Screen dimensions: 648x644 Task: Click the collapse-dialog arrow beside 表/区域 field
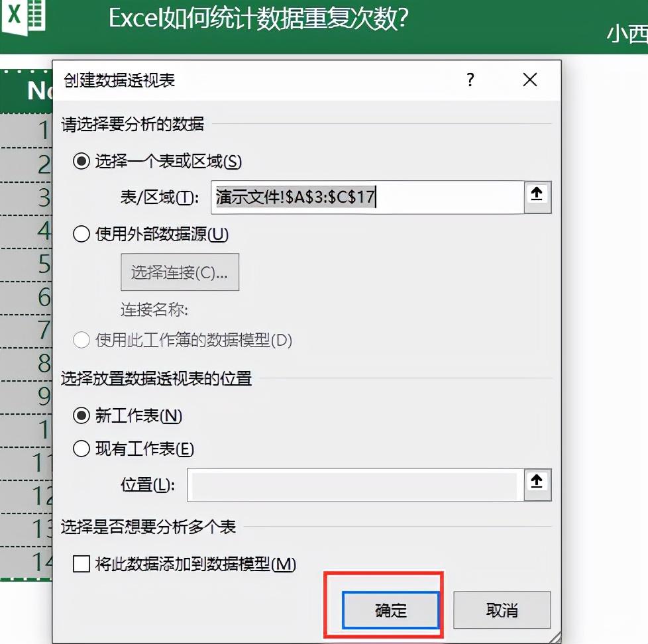[537, 197]
